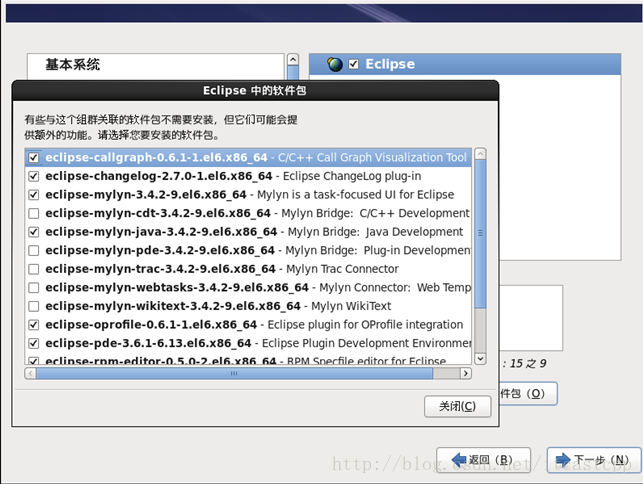The image size is (643, 484).
Task: Click scroll-up arrow of category list behind dialog
Action: (x=293, y=59)
